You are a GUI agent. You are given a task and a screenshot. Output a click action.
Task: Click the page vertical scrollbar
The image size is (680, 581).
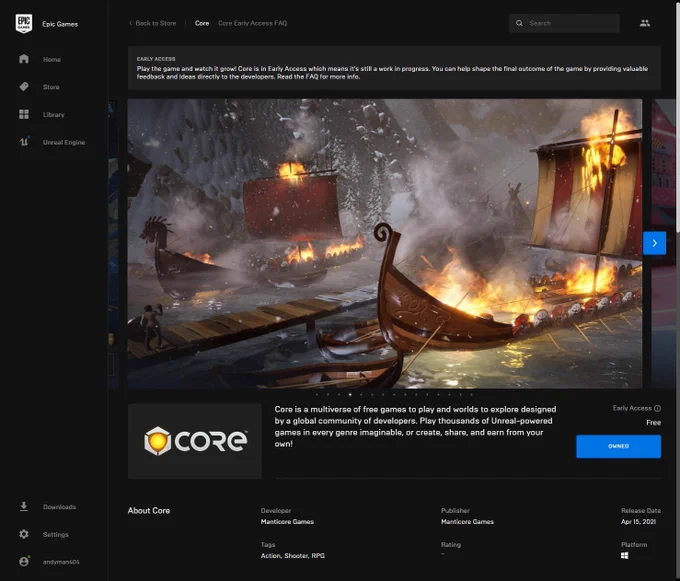coord(677,119)
